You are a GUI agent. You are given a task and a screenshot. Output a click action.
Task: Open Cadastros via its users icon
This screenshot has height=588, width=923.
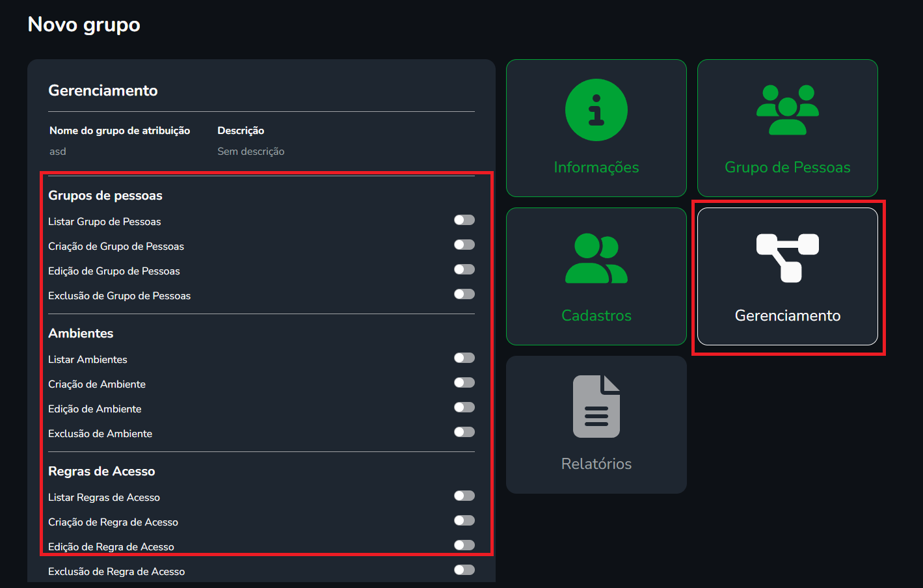(x=596, y=258)
